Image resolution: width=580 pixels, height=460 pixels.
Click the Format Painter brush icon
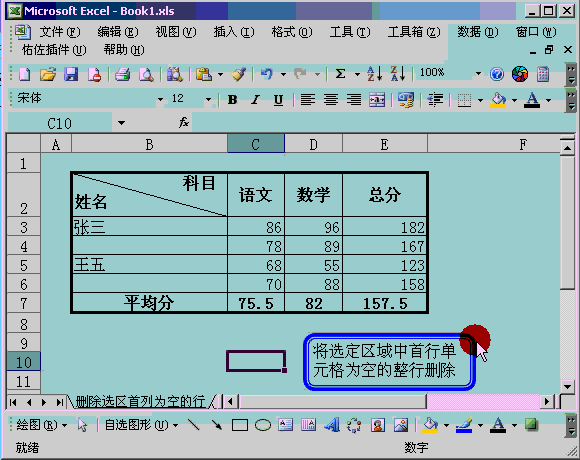tap(239, 74)
